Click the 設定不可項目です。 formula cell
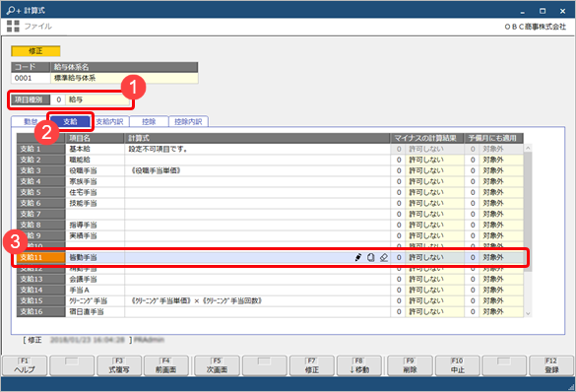This screenshot has height=392, width=576. coord(257,149)
